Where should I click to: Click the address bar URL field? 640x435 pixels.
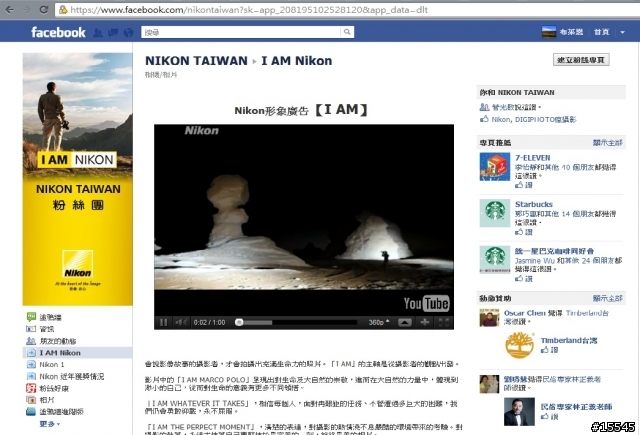(x=347, y=10)
